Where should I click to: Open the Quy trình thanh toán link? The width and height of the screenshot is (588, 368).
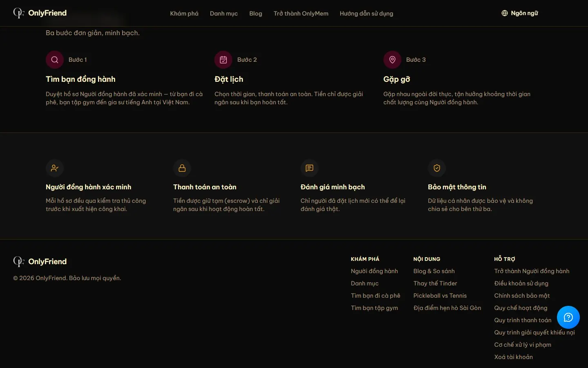[523, 320]
